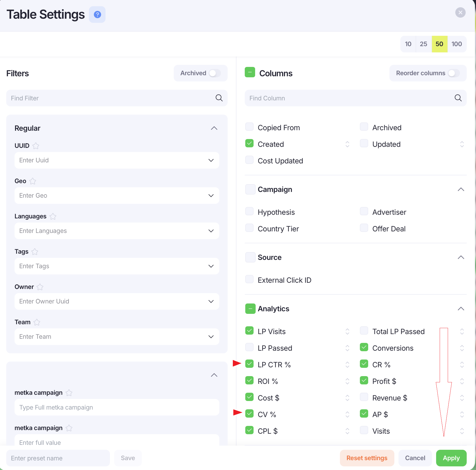Viewport: 476px width, 470px height.
Task: Check the Revenue $ column checkbox
Action: click(x=364, y=397)
